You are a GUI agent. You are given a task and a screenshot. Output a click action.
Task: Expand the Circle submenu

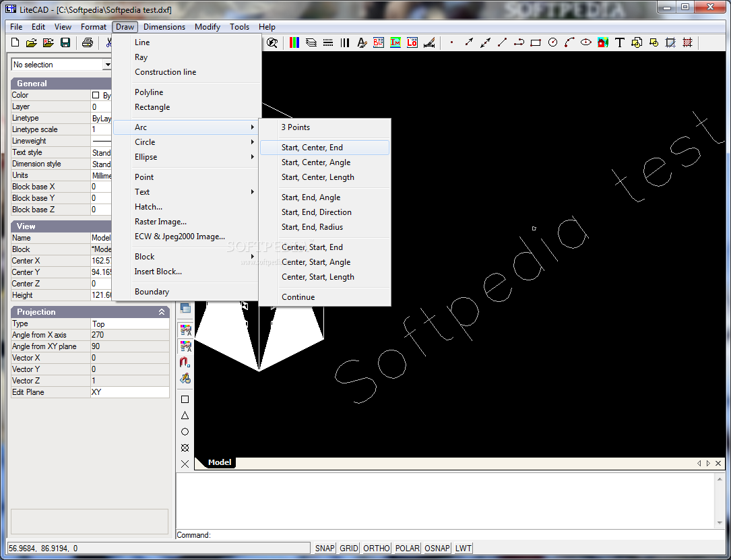pyautogui.click(x=187, y=142)
